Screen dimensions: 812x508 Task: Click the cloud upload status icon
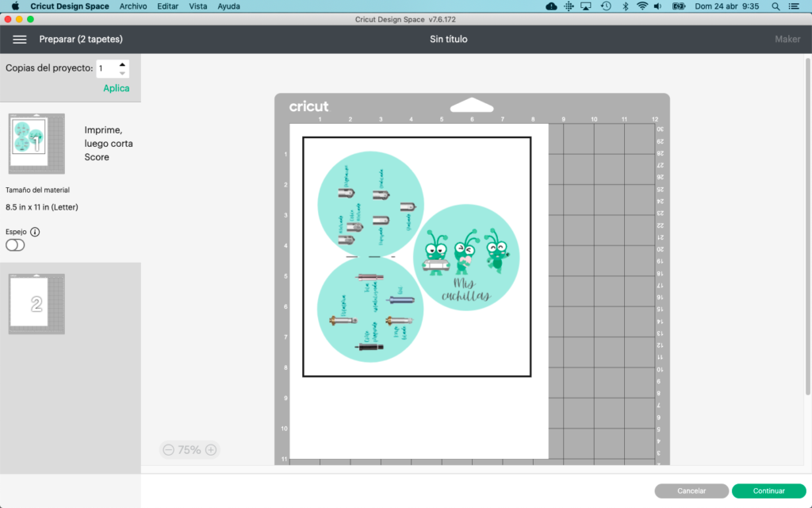point(551,6)
